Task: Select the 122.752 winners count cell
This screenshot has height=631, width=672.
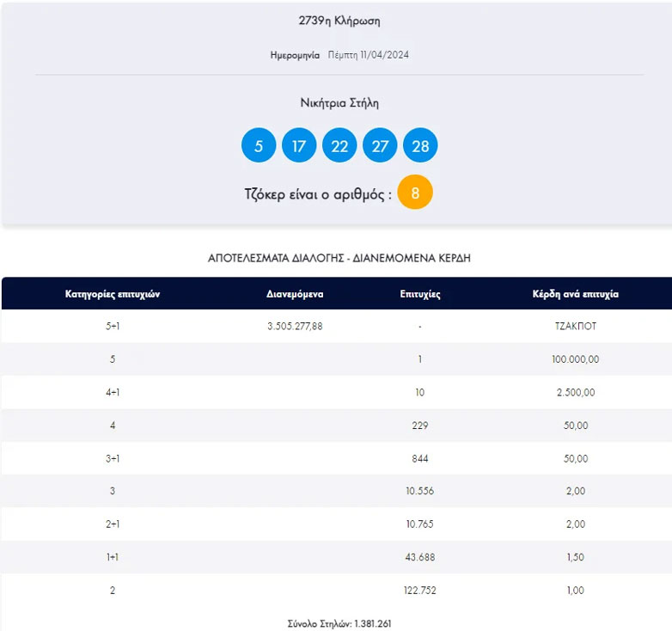Action: 420,591
